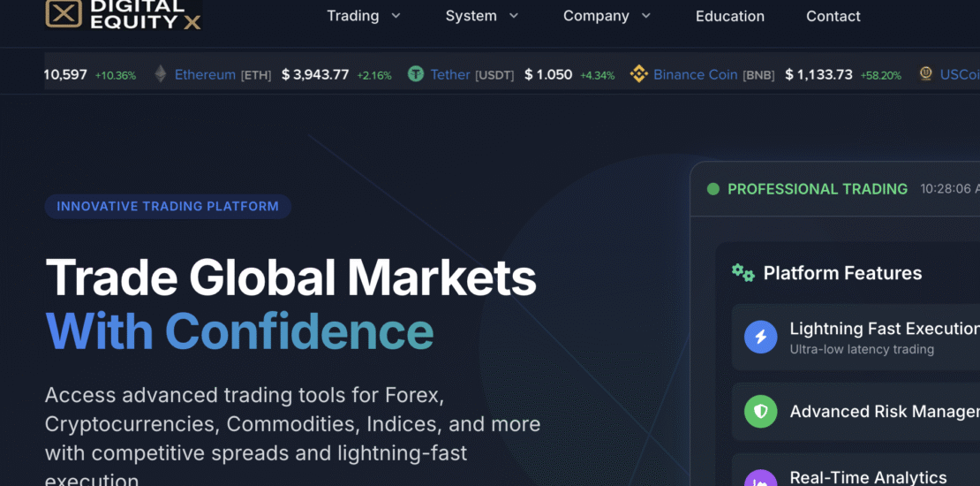Click the Lightning Fast Execution bolt icon
Viewport: 980px width, 486px height.
(x=760, y=338)
